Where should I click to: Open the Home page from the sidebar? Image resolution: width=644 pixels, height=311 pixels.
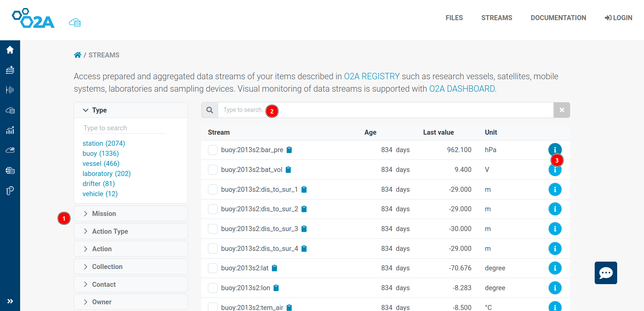coord(10,50)
